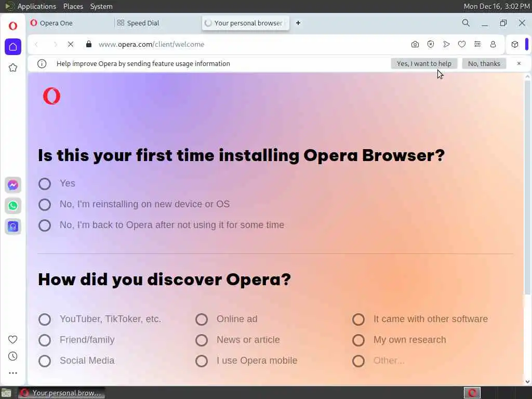Click the Opera tray icon on bottom panel

coord(472,393)
